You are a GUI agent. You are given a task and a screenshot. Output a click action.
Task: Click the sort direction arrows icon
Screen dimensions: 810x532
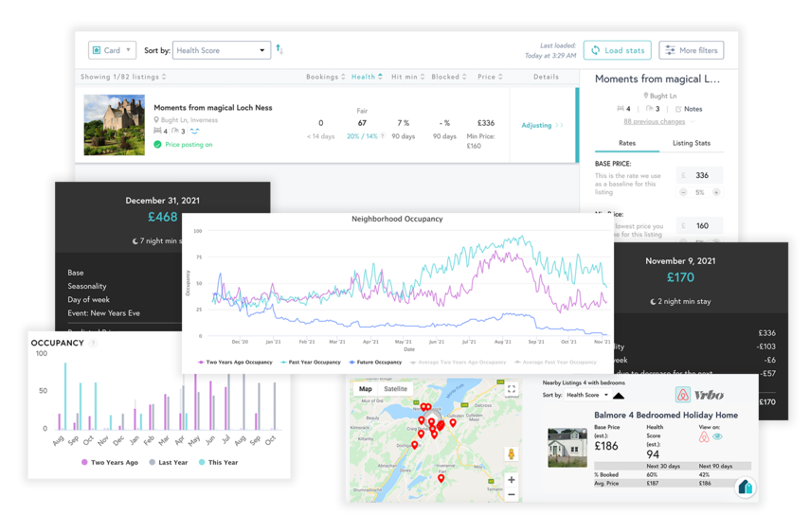pyautogui.click(x=279, y=50)
